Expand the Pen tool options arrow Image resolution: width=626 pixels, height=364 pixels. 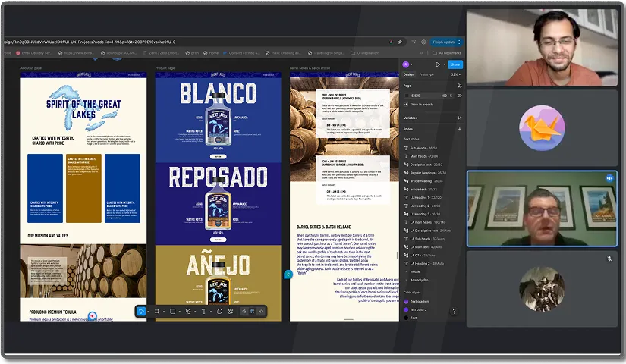pos(195,312)
